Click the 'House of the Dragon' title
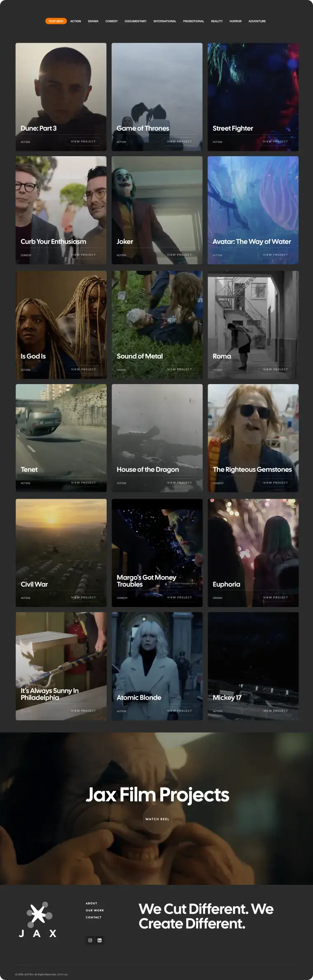This screenshot has width=313, height=980. tap(148, 469)
